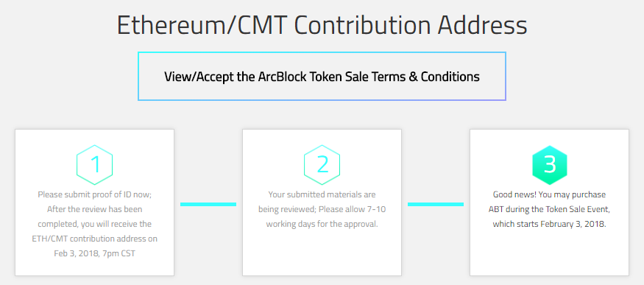The width and height of the screenshot is (644, 285).
Task: Click 'ETH/CMT contribution address on' line
Action: [x=94, y=239]
